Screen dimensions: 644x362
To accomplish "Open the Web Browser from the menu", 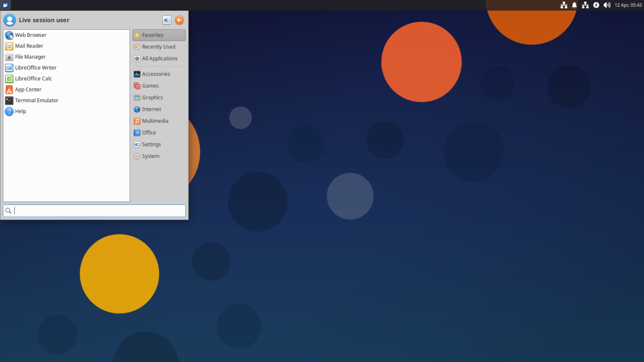I will (x=31, y=35).
